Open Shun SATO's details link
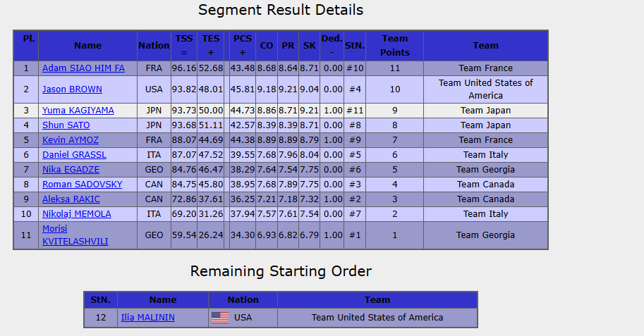 coord(66,125)
